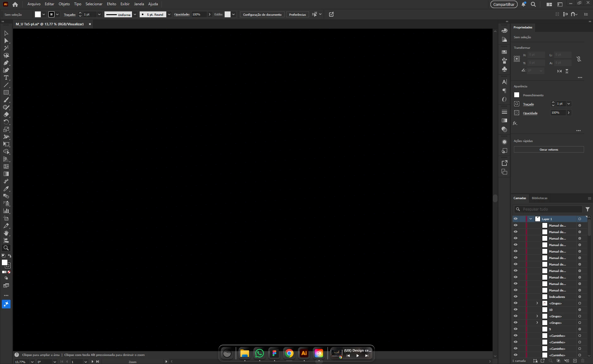Collapse the Layer 1 chevron

click(x=531, y=219)
